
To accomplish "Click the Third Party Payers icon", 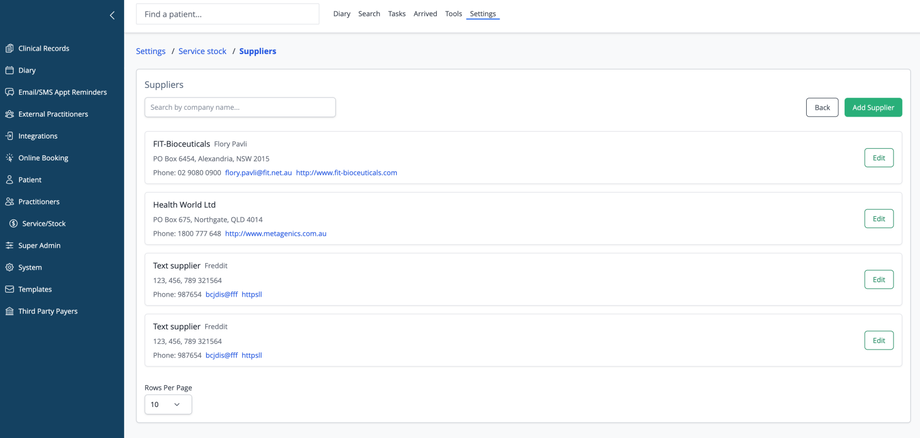I will coord(10,311).
